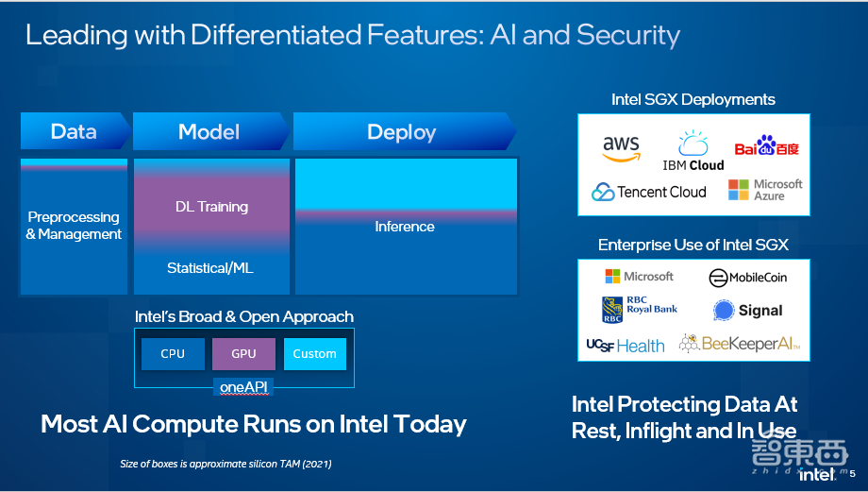Screen dimensions: 868x492
Task: Click the Tencent Cloud logo
Action: (649, 192)
